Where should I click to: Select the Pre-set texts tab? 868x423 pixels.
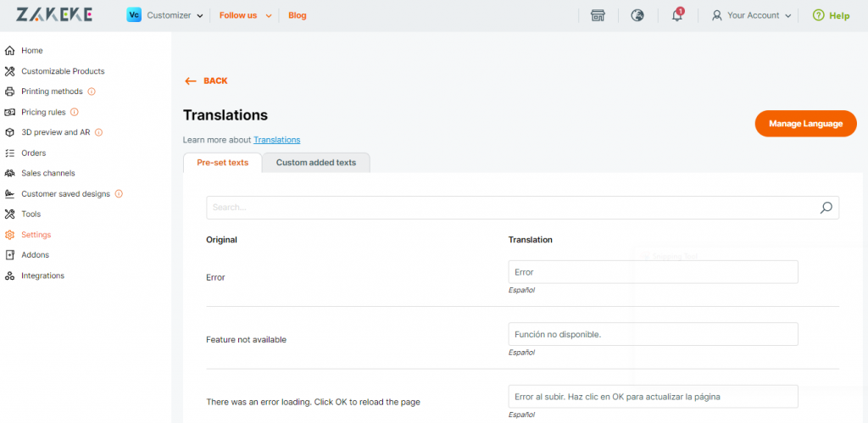click(x=223, y=163)
